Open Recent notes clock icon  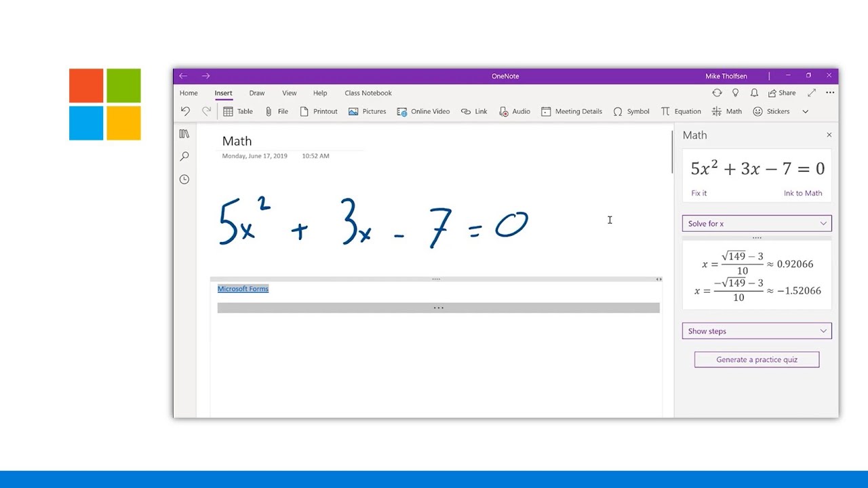(184, 179)
